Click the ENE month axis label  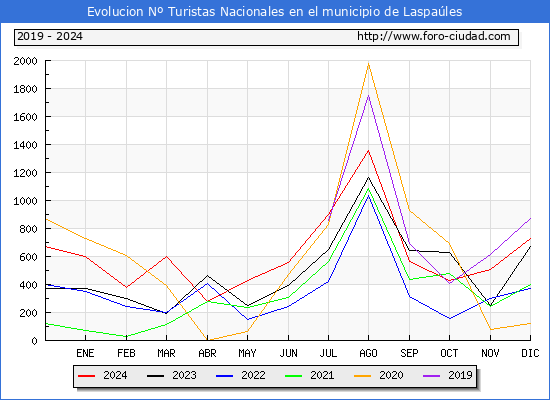click(x=85, y=353)
